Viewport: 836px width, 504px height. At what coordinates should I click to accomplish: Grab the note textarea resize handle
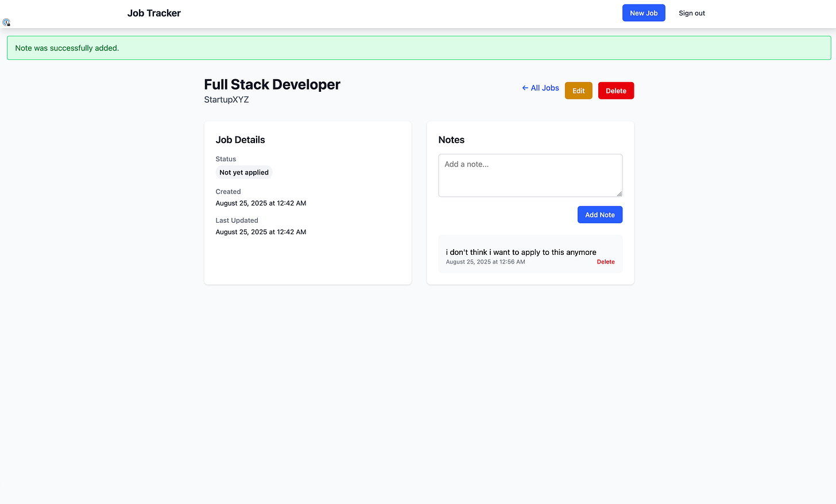619,193
